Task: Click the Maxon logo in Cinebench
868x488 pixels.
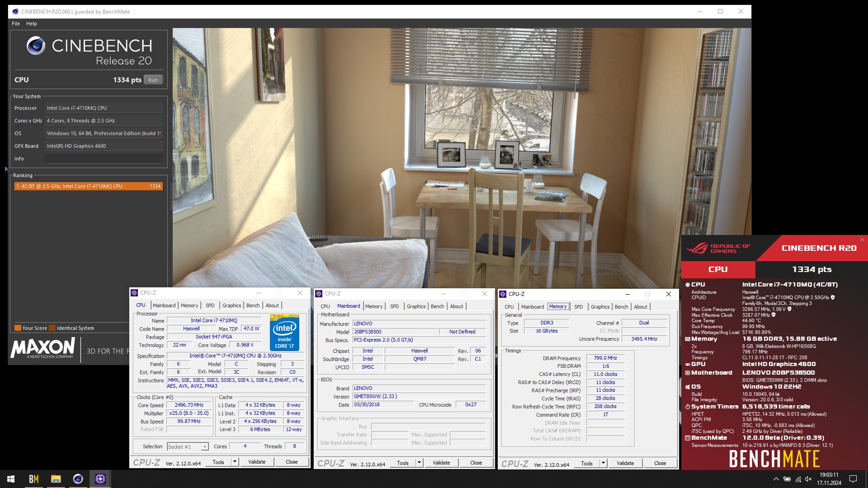Action: [43, 348]
